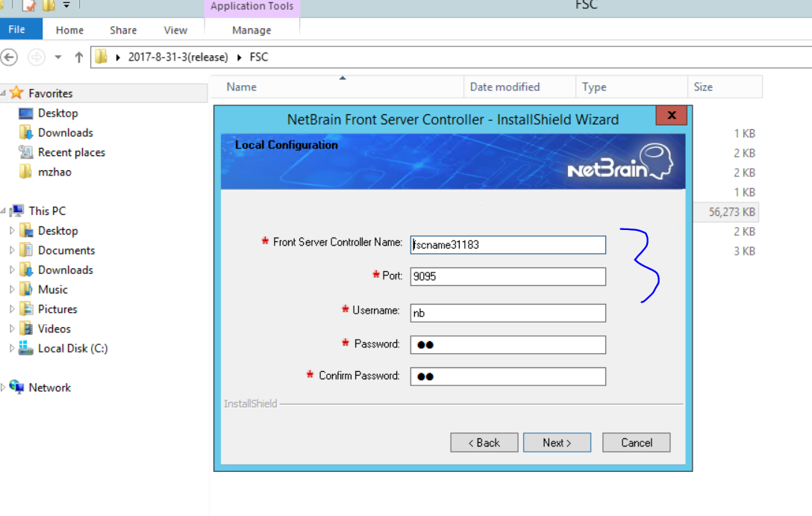Close the InstallShield Wizard dialog
812x516 pixels.
(x=672, y=115)
